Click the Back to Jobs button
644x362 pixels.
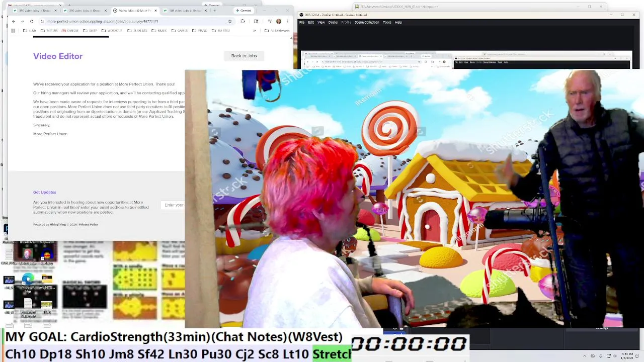point(244,56)
